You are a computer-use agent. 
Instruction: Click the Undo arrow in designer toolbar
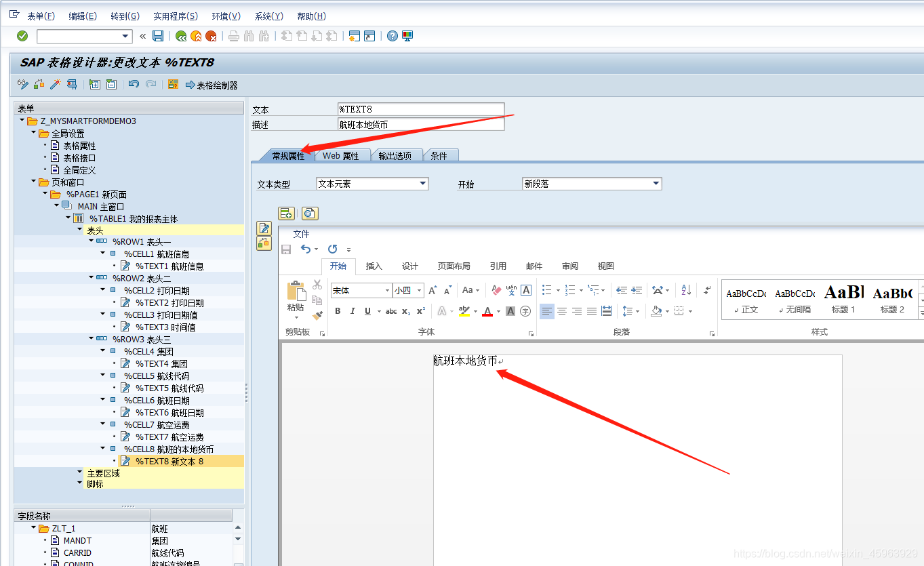click(134, 85)
